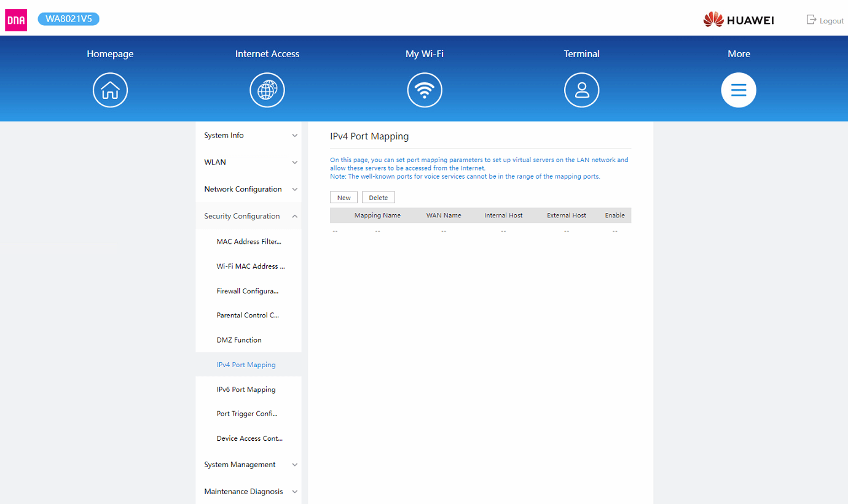Viewport: 848px width, 504px height.
Task: Expand the WLAN chevron
Action: [295, 163]
